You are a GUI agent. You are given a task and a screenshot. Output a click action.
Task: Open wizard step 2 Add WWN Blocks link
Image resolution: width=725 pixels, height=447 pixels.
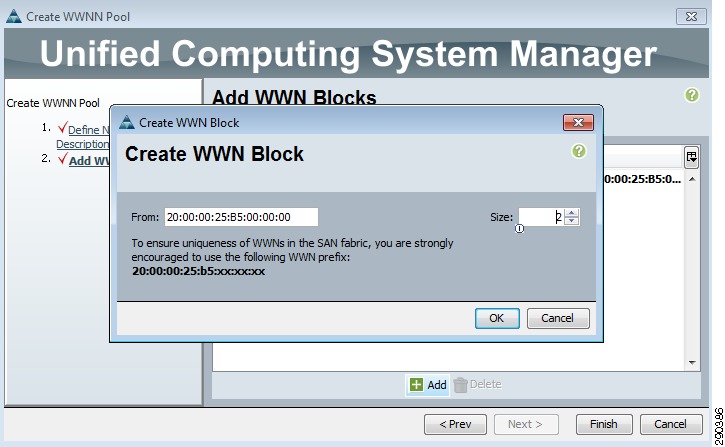point(89,161)
